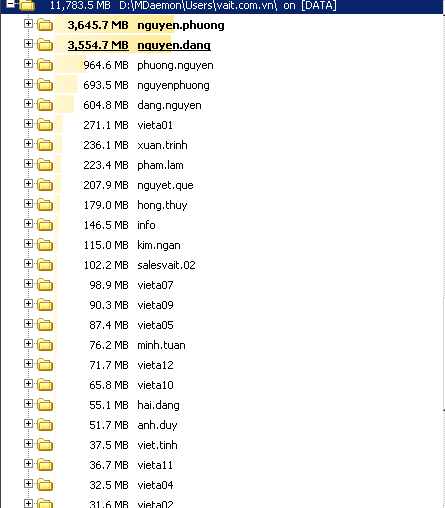Click the 236.1 MB size value
The width and height of the screenshot is (445, 508).
106,145
